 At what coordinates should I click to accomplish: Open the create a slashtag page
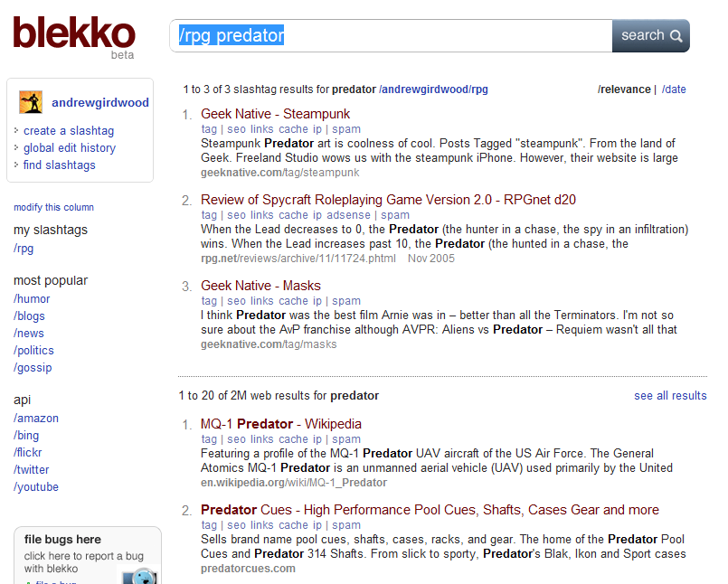pyautogui.click(x=68, y=130)
